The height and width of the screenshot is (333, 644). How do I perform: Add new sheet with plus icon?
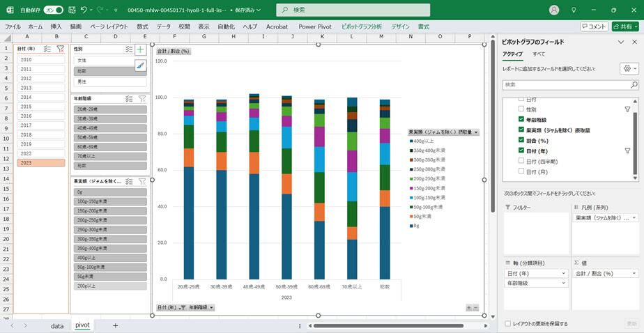tap(115, 325)
